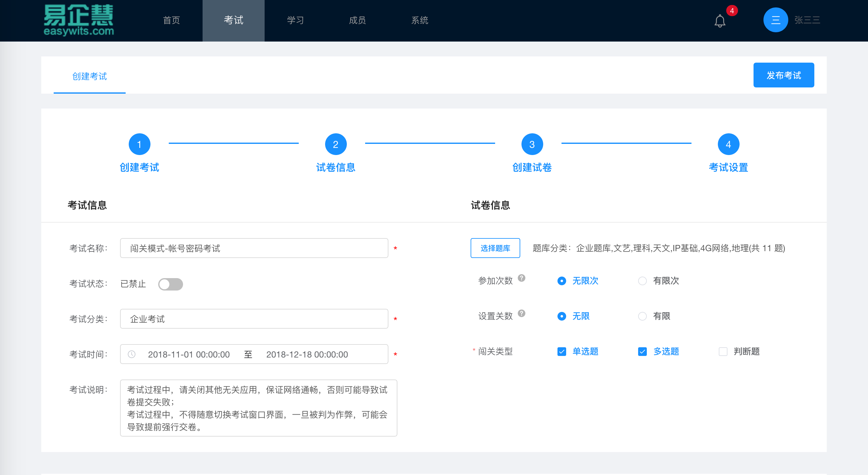Click the 考试名称 input field
868x475 pixels.
(x=254, y=248)
